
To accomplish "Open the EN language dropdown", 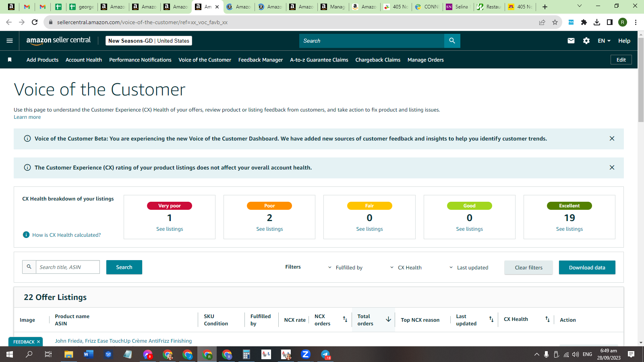I will click(604, 41).
